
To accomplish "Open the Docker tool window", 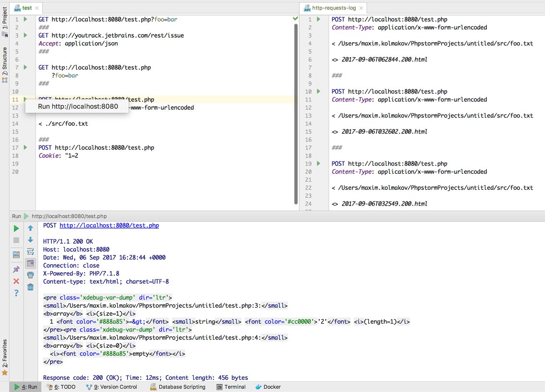I will [x=268, y=387].
